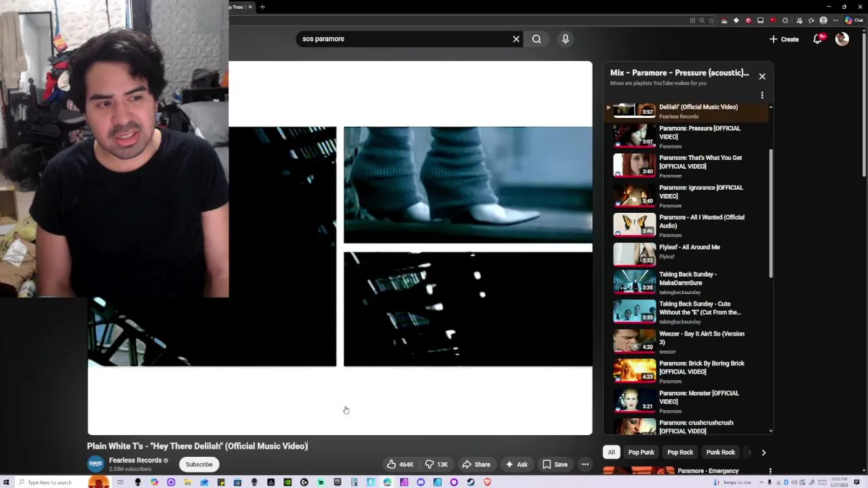Click the Windows Start button
This screenshot has height=488, width=868.
point(7,482)
